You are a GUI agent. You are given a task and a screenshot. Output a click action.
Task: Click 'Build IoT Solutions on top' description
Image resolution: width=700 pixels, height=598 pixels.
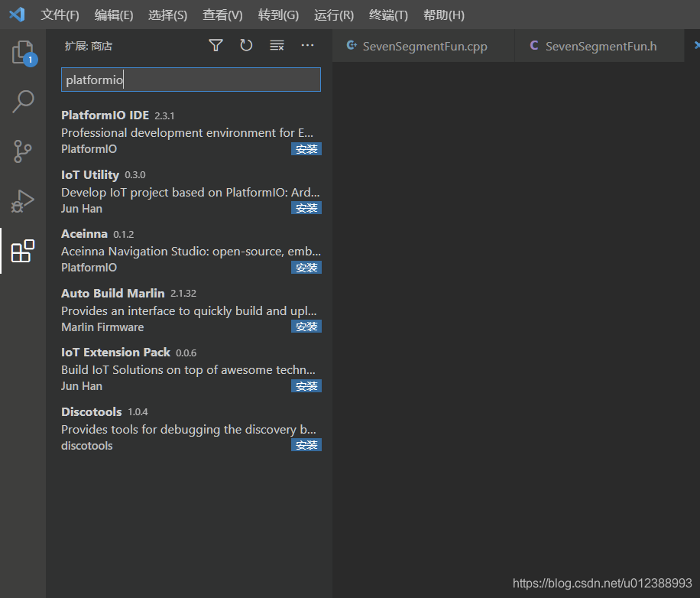coord(188,370)
